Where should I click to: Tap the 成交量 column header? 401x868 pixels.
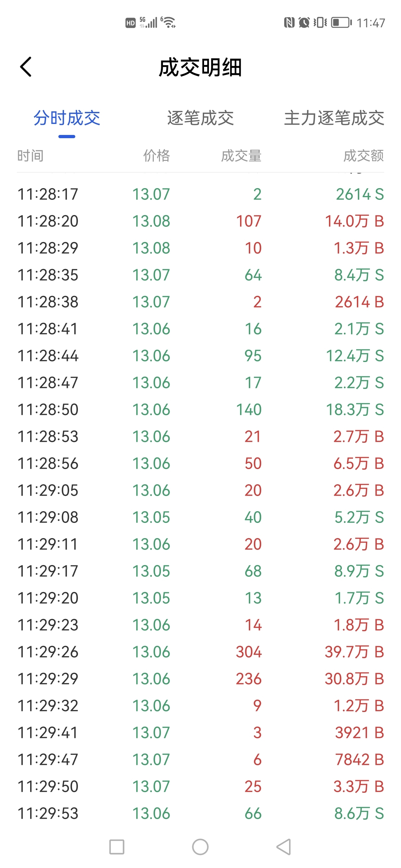click(x=241, y=156)
